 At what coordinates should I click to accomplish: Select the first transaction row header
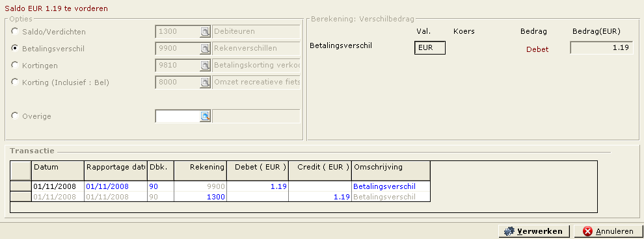tap(21, 186)
